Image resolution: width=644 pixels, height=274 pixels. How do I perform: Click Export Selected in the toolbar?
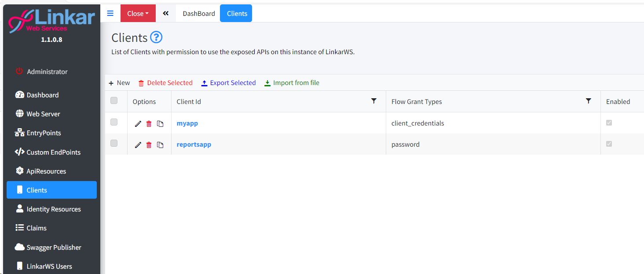(x=228, y=83)
